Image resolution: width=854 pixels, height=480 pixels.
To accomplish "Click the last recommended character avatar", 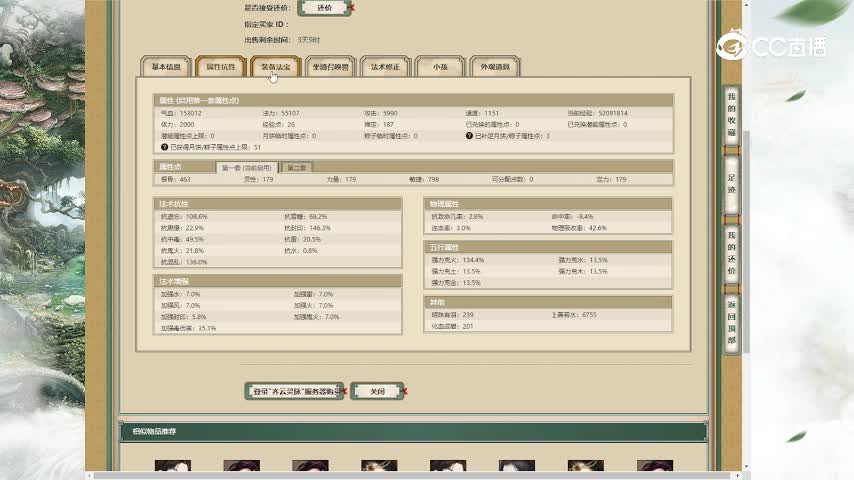I will click(655, 470).
